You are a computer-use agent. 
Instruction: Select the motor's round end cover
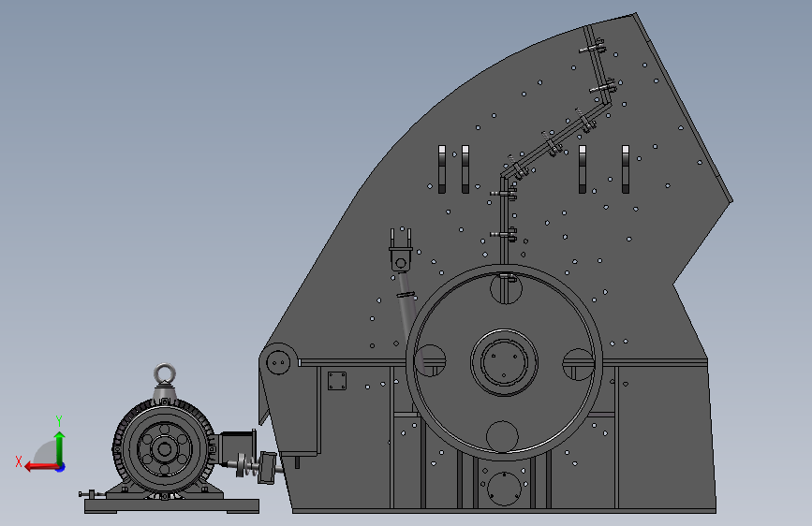point(165,448)
